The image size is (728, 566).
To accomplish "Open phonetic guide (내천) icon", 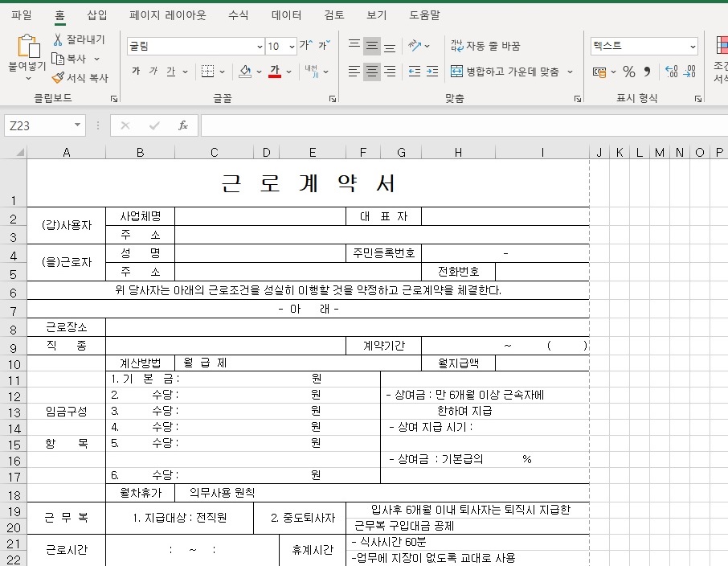I will click(312, 71).
